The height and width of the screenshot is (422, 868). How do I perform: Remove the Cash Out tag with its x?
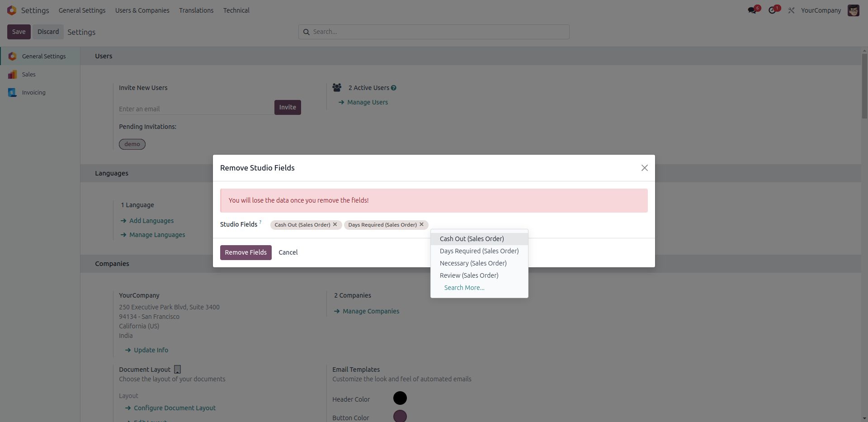[x=335, y=224]
